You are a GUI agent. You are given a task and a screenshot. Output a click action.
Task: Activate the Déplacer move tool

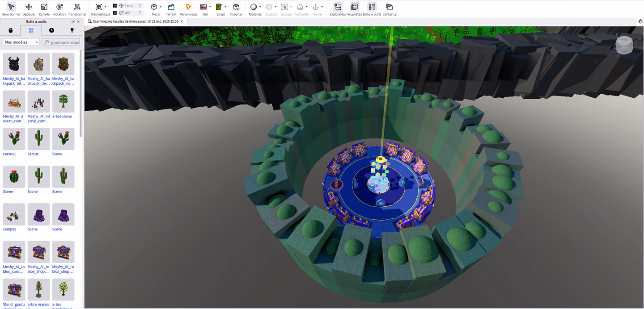[29, 9]
